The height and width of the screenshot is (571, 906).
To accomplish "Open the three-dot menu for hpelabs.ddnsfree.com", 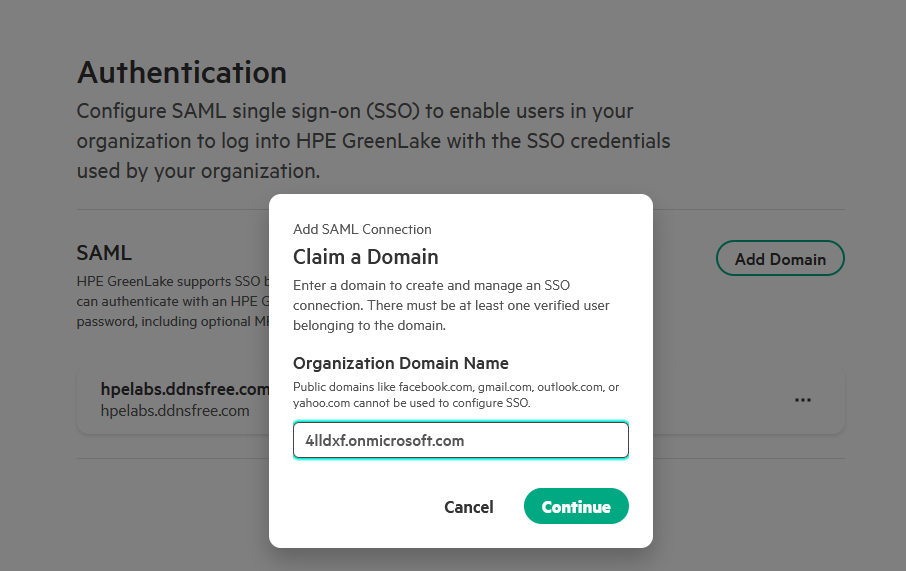I will click(x=802, y=400).
